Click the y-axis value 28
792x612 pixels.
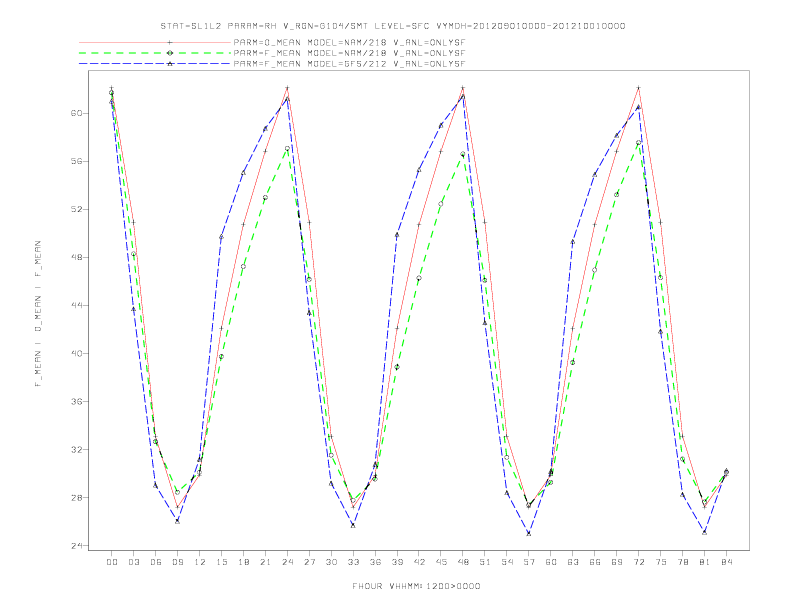[x=76, y=497]
